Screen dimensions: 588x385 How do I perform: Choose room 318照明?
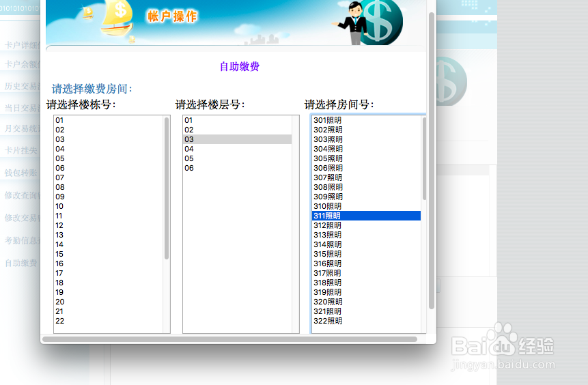click(366, 283)
